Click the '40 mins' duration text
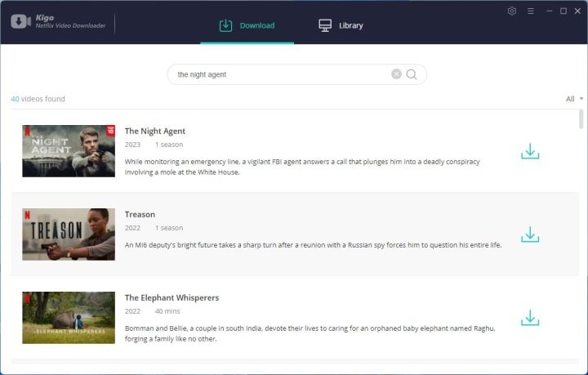Screen dimensions: 588x375 click(x=167, y=311)
